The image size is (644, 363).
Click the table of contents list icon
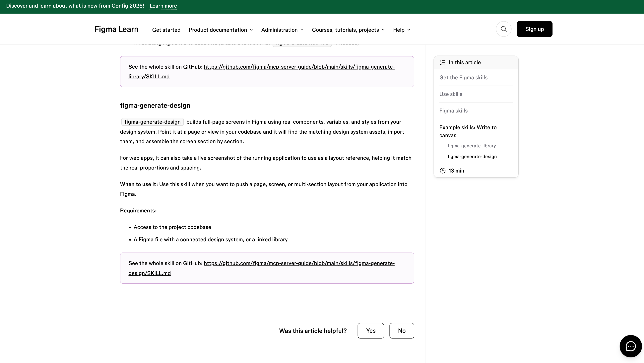click(x=442, y=62)
